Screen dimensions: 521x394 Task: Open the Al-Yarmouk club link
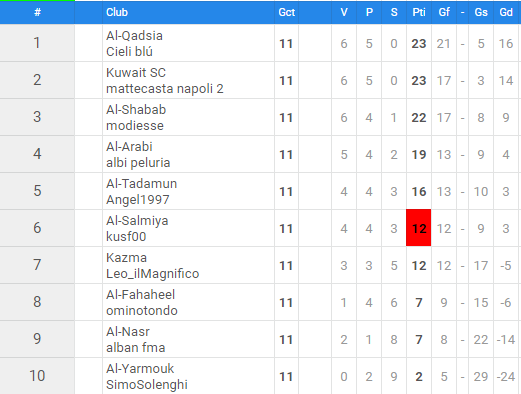click(x=140, y=369)
